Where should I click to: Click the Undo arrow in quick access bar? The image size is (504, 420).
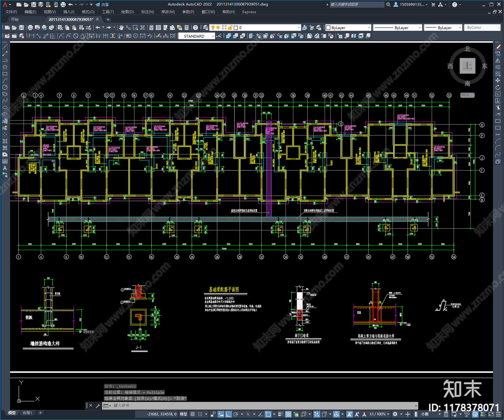[x=71, y=4]
